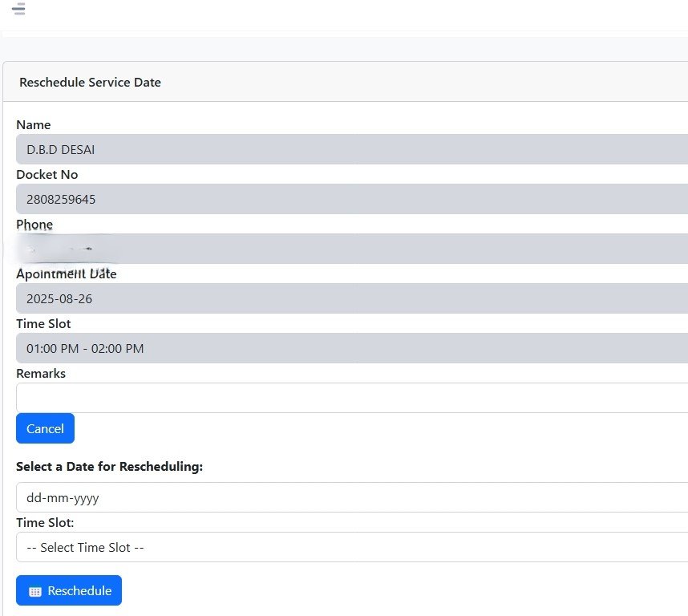Expand the Select Time Slot dropdown
The image size is (688, 616).
351,547
